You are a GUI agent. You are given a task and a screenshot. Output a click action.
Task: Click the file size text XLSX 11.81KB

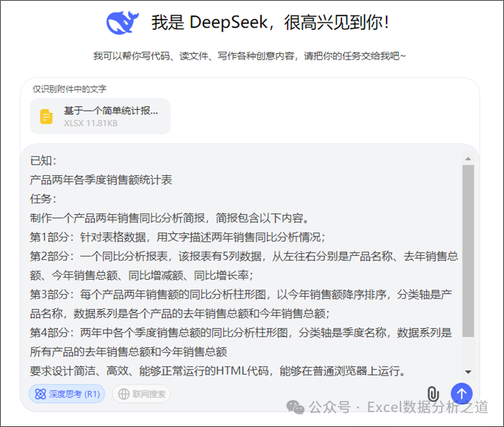pos(90,123)
